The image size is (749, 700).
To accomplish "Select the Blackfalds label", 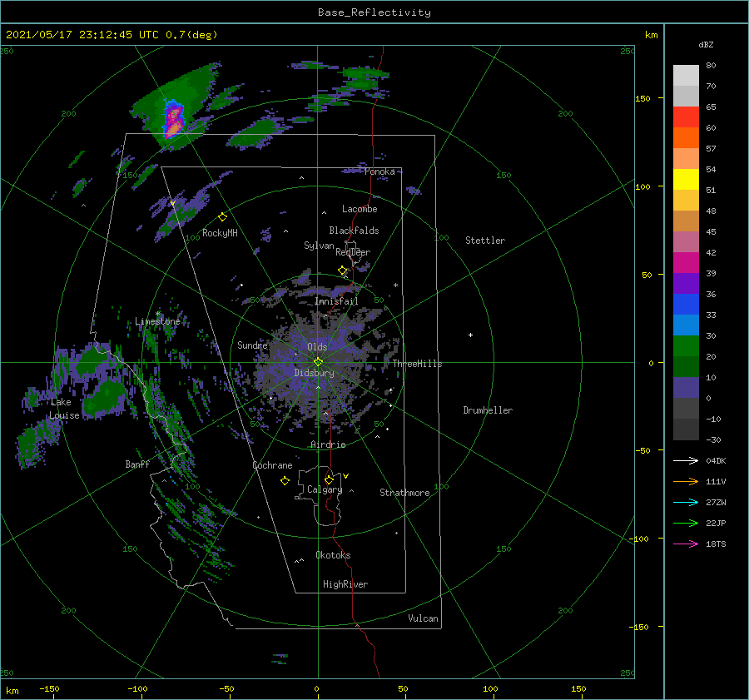I will pos(354,231).
